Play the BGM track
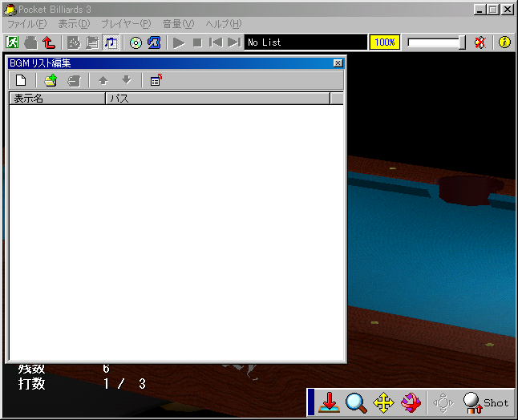Viewport: 518px width, 420px height. [179, 42]
